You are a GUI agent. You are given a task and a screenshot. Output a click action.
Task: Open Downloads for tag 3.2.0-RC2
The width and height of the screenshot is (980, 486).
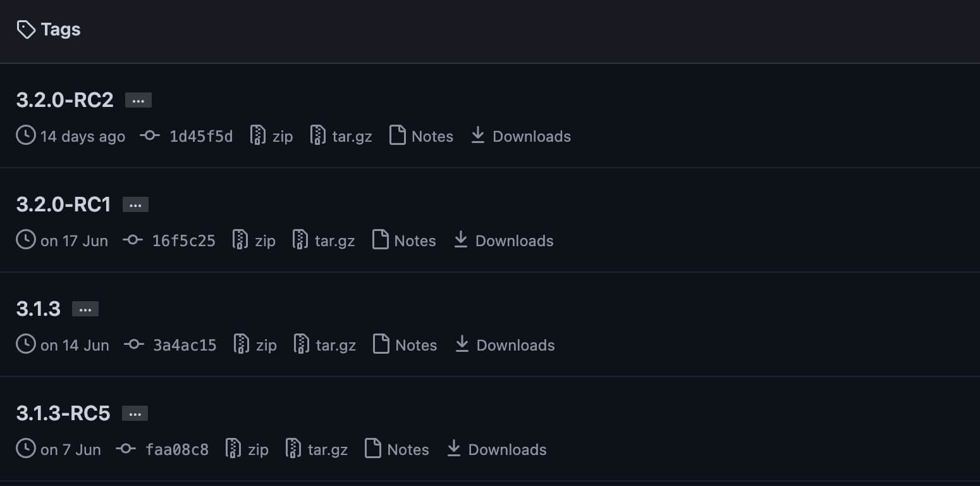point(521,136)
